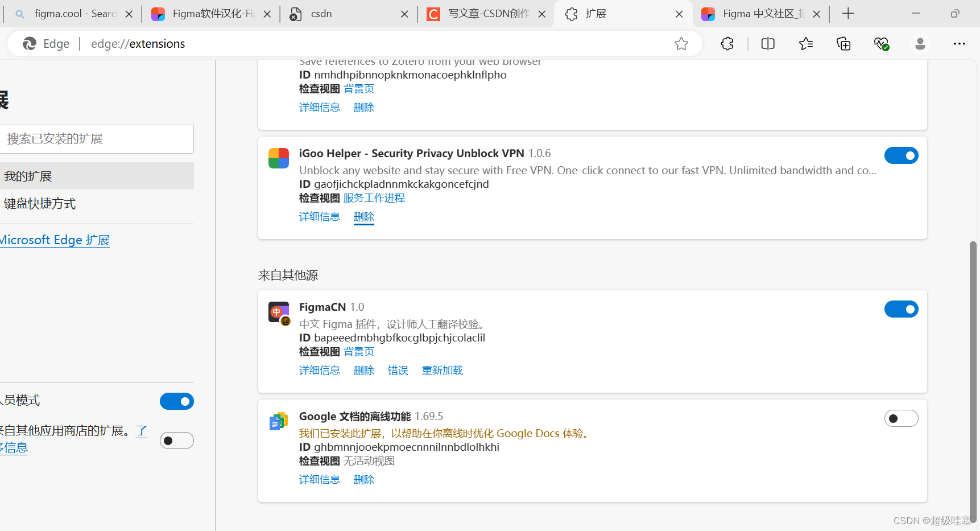980x531 pixels.
Task: Open a new tab with plus button
Action: 848,14
